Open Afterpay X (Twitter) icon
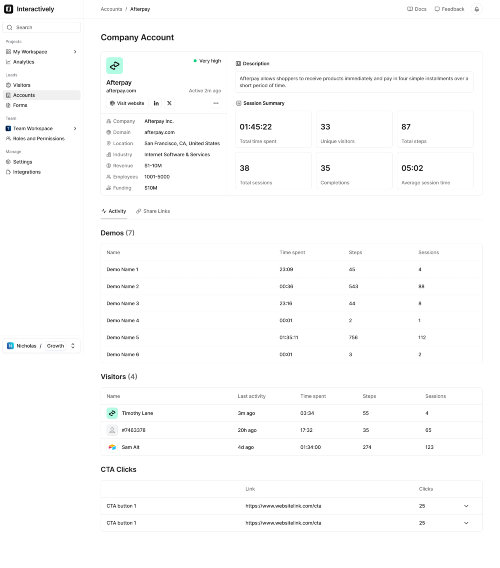This screenshot has width=500, height=568. point(169,103)
